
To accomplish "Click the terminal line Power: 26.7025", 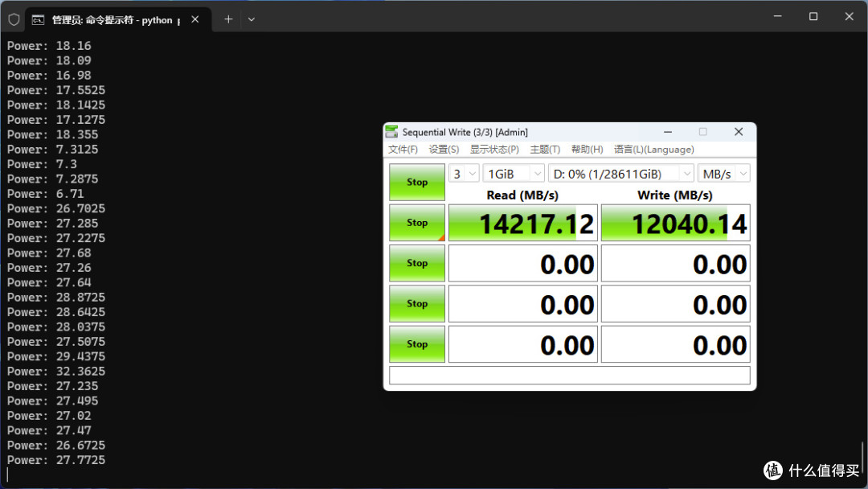I will pos(56,208).
